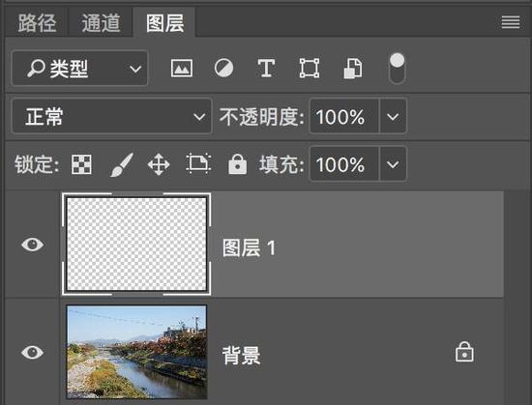Open the layers panel menu
Screen dimensions: 532x405
coord(511,22)
